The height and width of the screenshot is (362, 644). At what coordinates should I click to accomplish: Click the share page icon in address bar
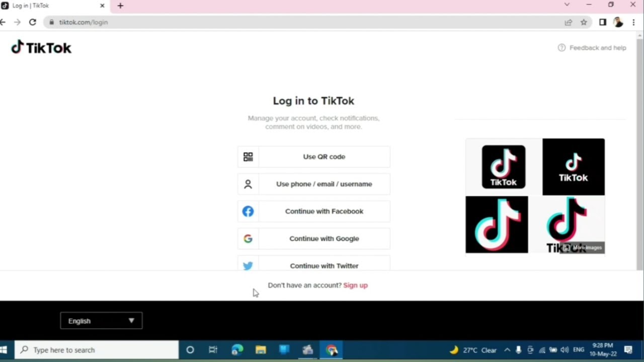click(569, 22)
